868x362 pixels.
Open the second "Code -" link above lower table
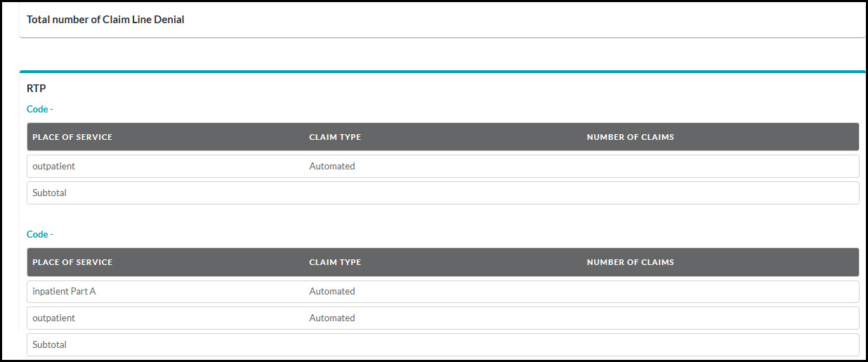[39, 234]
